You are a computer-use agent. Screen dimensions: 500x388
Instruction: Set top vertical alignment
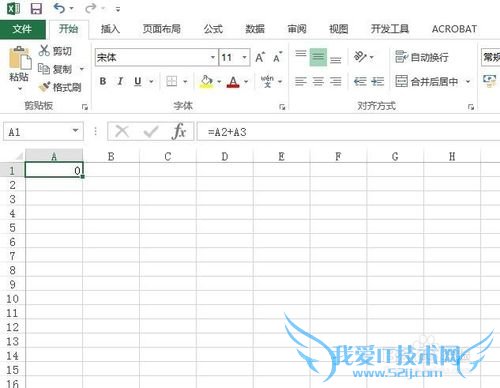pos(301,53)
